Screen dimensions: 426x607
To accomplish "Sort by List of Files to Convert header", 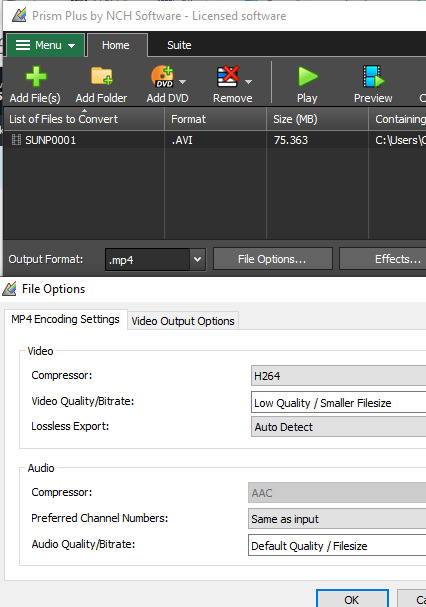I will click(84, 119).
